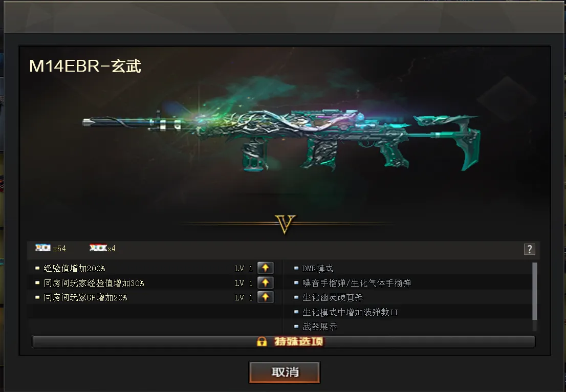Click the 同房间玩家GP增加20% attribute text

pyautogui.click(x=85, y=297)
